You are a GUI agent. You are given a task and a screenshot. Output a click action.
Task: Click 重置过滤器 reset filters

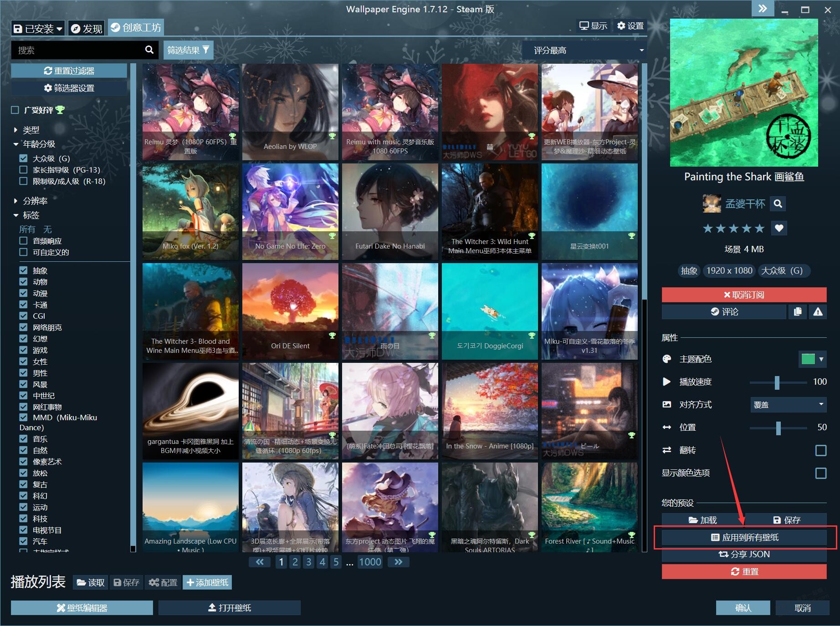(69, 71)
